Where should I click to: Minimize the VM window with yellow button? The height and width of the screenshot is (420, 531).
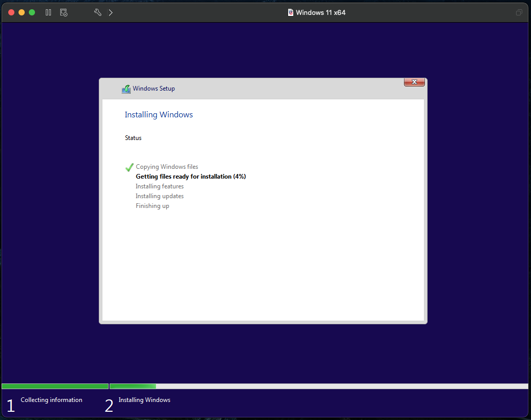[22, 12]
